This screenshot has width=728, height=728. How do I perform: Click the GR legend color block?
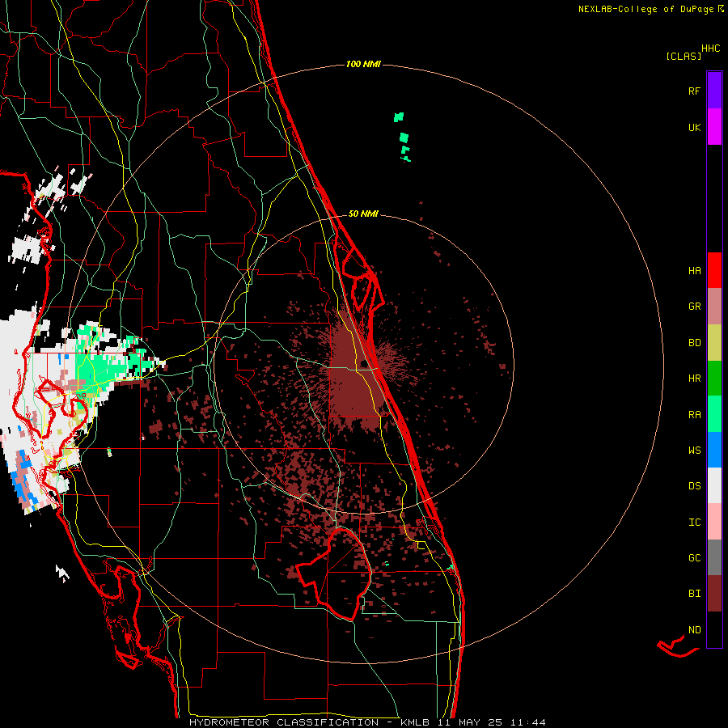(x=714, y=307)
